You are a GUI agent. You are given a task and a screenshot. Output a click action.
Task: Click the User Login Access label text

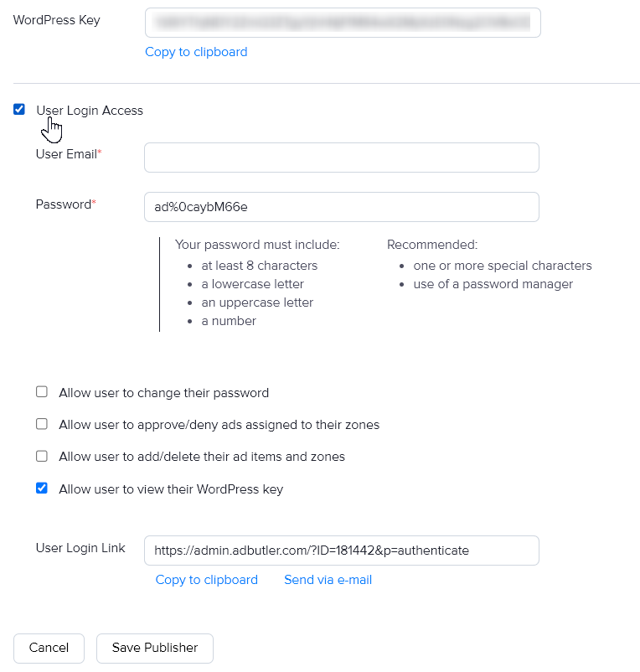pyautogui.click(x=90, y=110)
